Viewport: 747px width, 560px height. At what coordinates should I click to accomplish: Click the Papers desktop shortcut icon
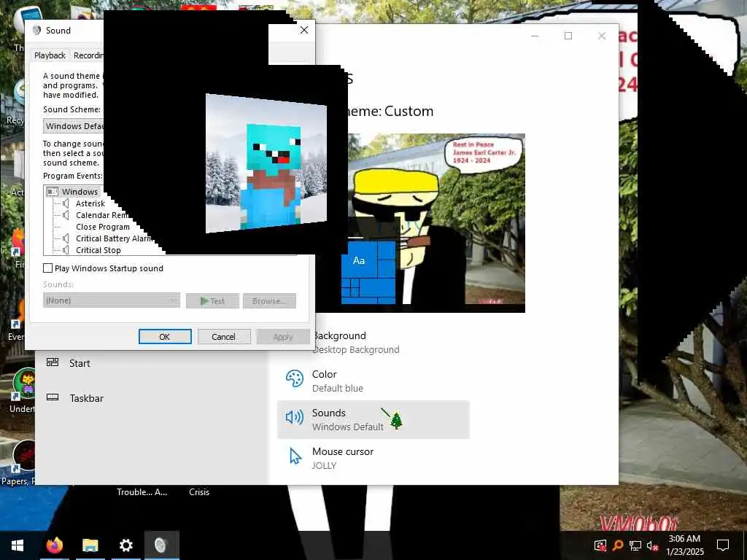(x=24, y=456)
